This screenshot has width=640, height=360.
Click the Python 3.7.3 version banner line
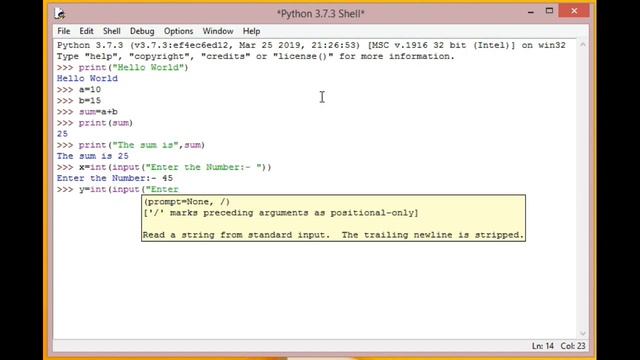[x=311, y=45]
